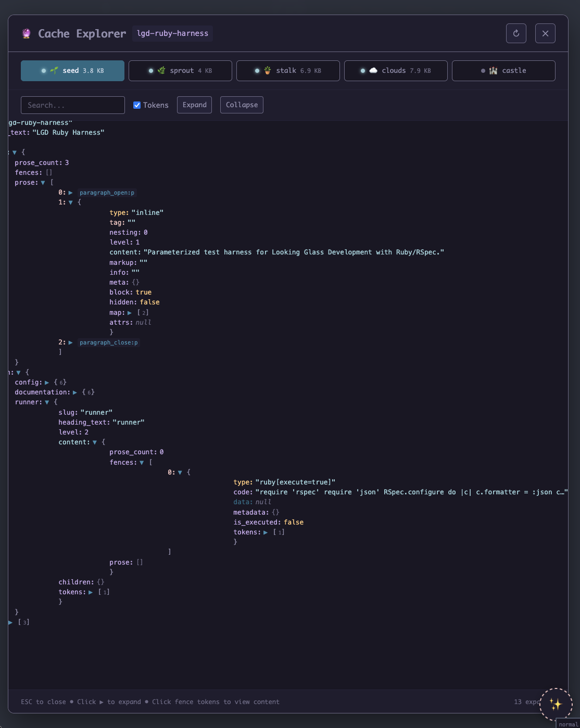Expand the documentation node
The width and height of the screenshot is (580, 728).
click(x=75, y=392)
